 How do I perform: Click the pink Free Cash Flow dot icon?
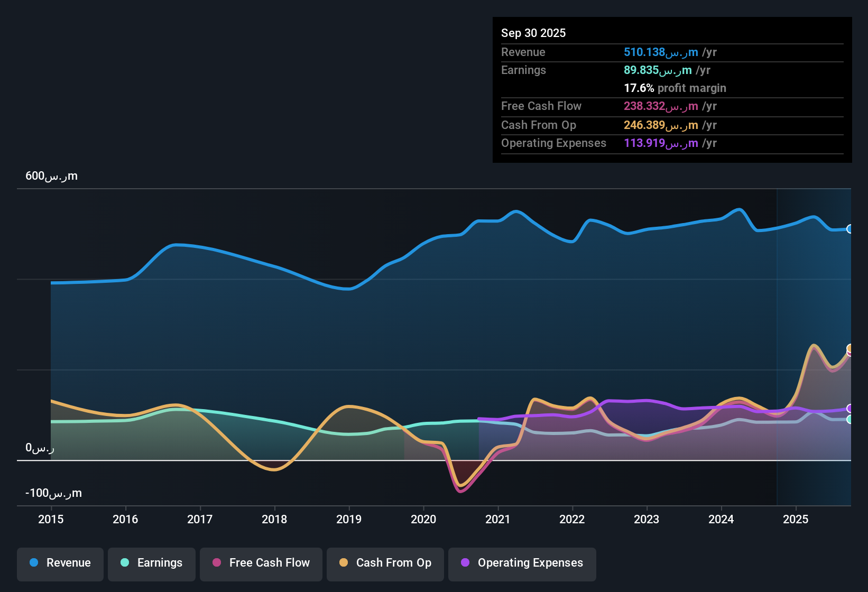pyautogui.click(x=216, y=563)
